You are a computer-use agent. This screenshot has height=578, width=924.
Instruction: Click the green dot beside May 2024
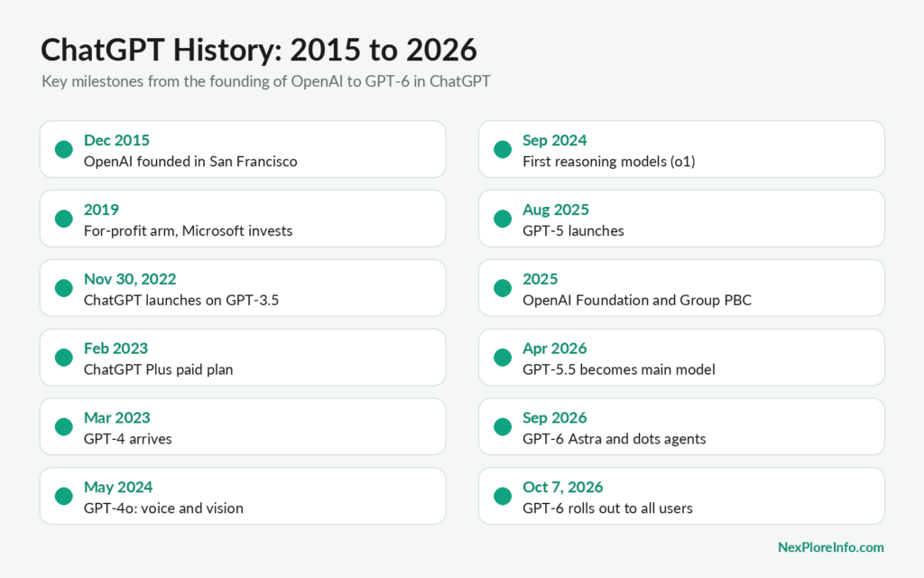coord(64,496)
